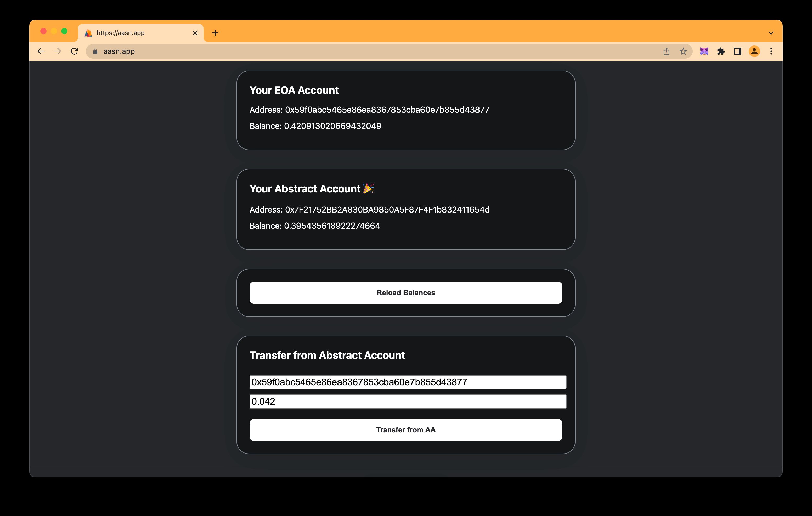Click the green fullscreen window button

64,31
